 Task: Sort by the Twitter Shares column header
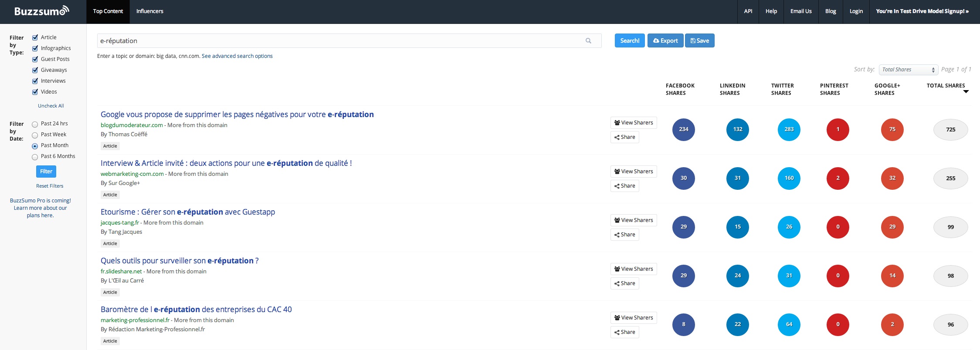(783, 89)
